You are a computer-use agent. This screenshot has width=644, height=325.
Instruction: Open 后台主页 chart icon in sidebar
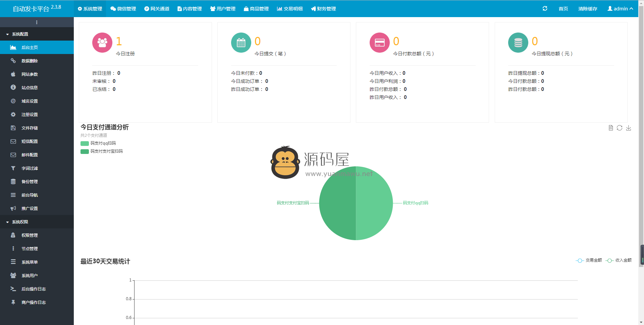click(x=13, y=47)
